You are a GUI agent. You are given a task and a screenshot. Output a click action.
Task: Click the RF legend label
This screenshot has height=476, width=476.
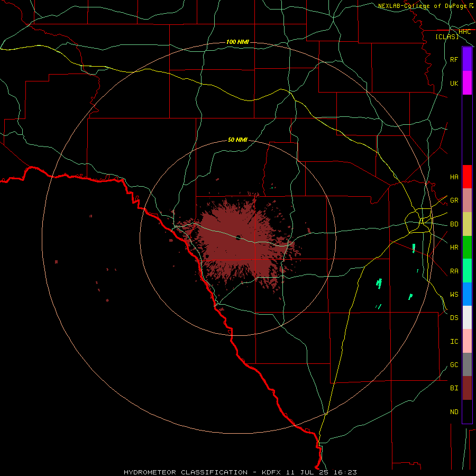[454, 59]
